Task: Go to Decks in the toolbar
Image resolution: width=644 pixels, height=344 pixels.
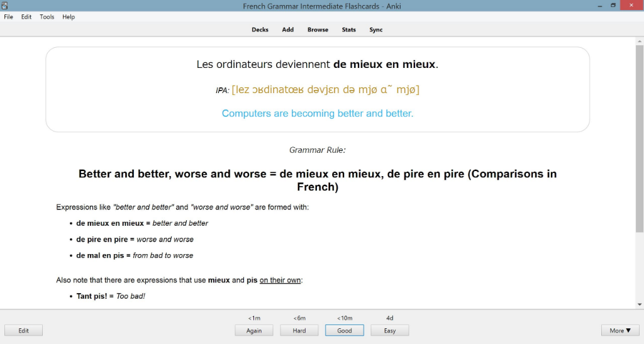Action: coord(260,30)
